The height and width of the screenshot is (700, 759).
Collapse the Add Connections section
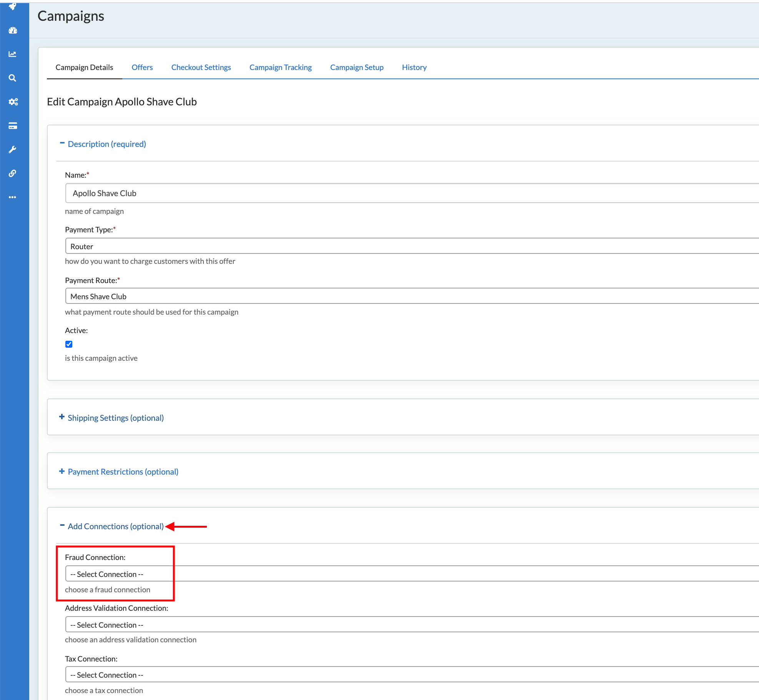(115, 526)
